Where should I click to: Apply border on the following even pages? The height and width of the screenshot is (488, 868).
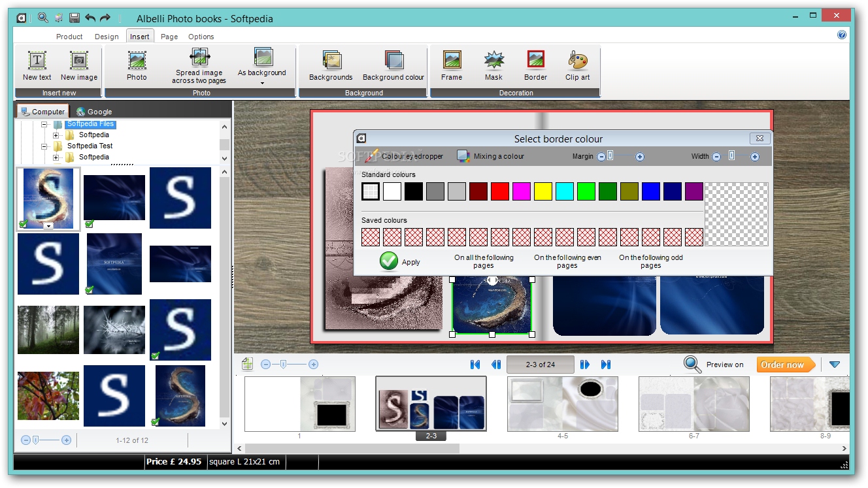(567, 261)
